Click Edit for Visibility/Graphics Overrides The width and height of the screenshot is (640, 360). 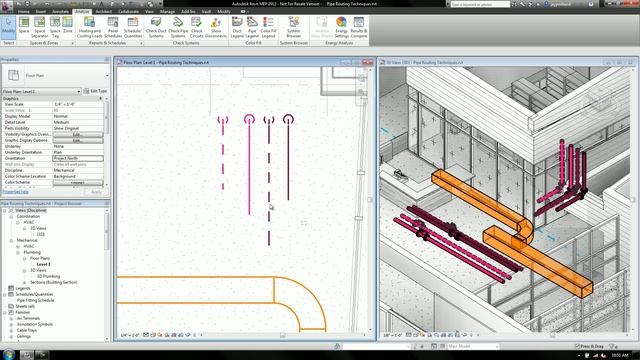click(78, 134)
